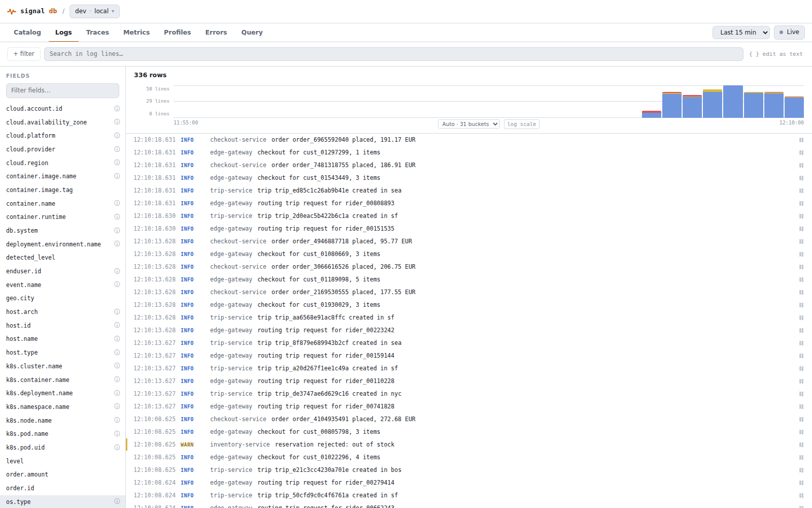Click the info icon next to cloud.availability_zone

(x=117, y=122)
